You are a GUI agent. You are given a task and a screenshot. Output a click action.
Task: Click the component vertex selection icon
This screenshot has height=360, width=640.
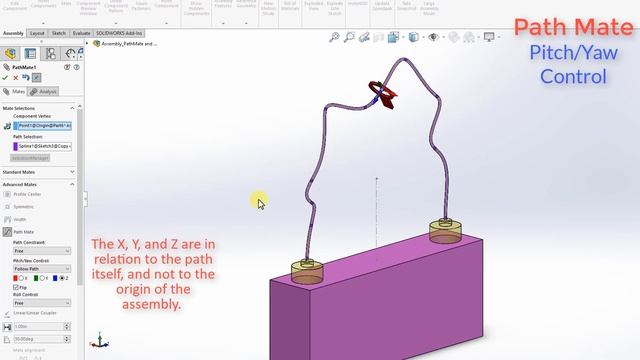[7, 126]
